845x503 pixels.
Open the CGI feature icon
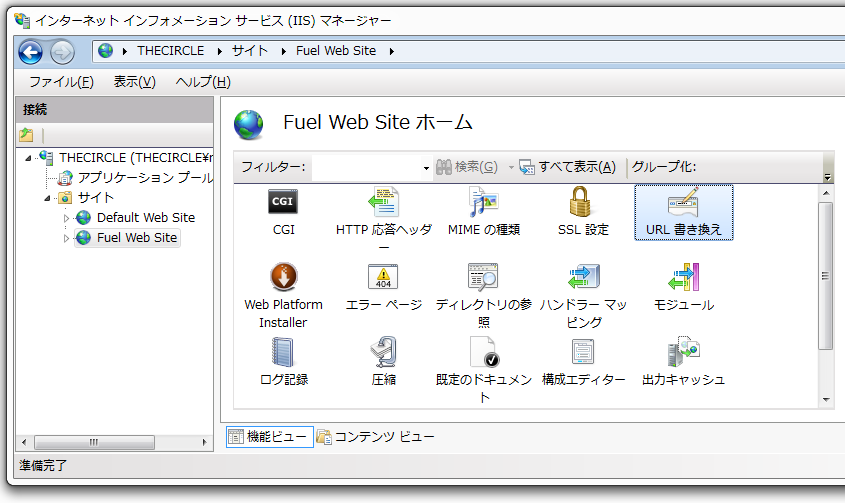283,202
